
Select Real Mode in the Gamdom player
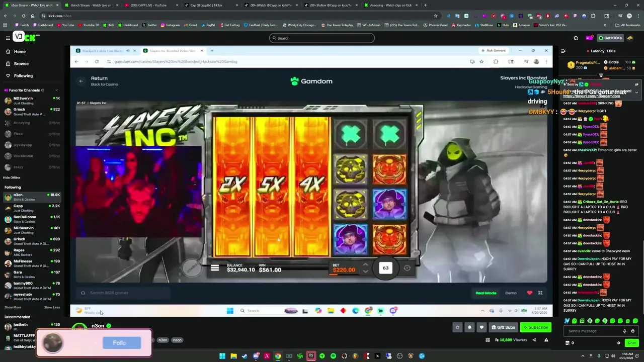coord(486,293)
